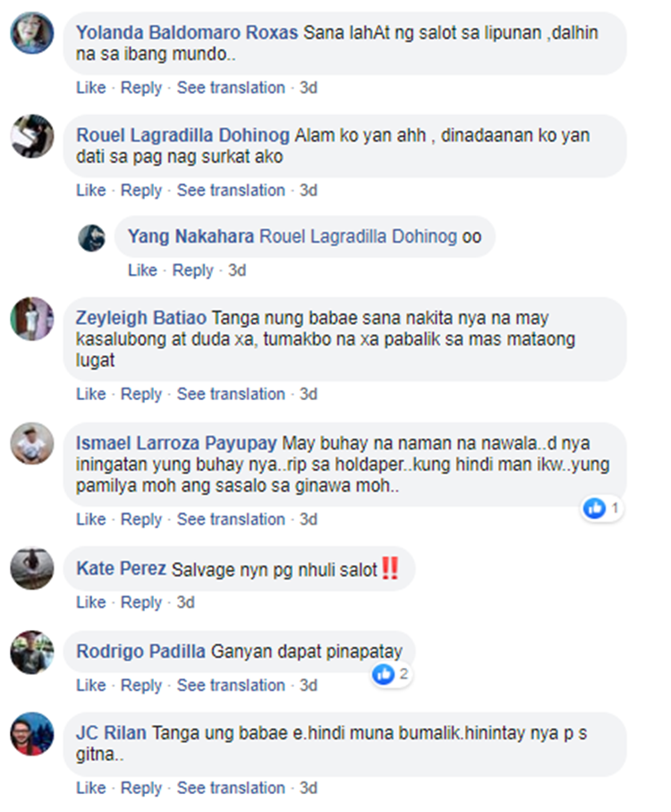Open Rodrigo Padilla's profile avatar
The width and height of the screenshot is (671, 812).
tap(32, 652)
